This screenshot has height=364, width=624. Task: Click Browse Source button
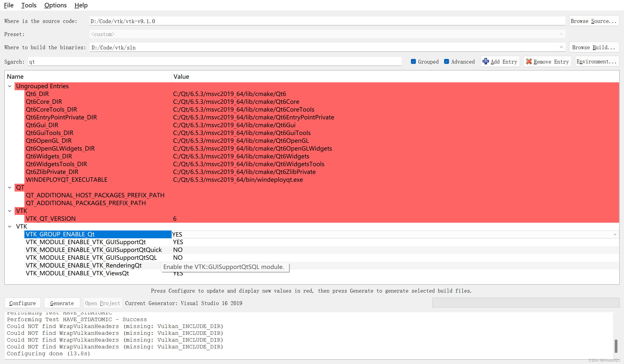tap(594, 21)
